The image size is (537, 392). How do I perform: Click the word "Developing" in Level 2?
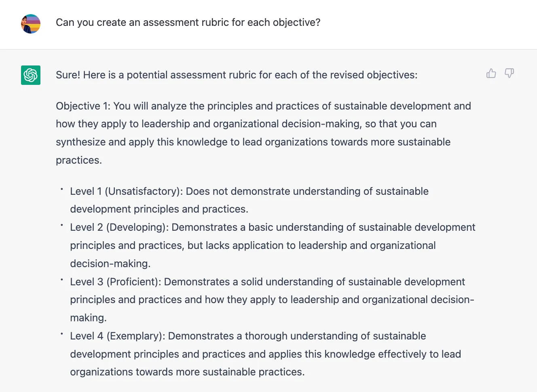click(x=137, y=227)
